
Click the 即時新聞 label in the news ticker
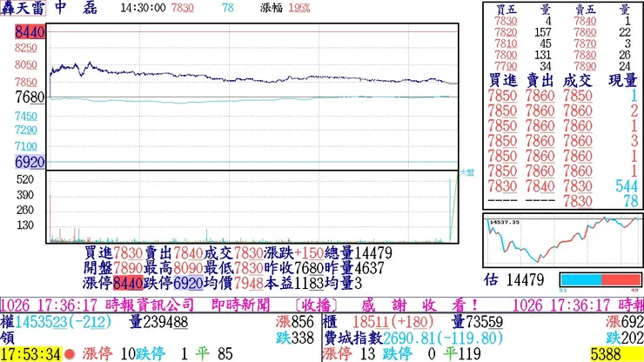(241, 305)
